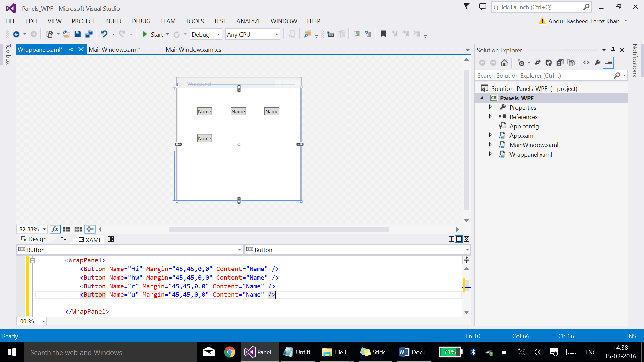Open Properties wrench icon in Solution Explorer
The height and width of the screenshot is (362, 644).
coord(597,63)
